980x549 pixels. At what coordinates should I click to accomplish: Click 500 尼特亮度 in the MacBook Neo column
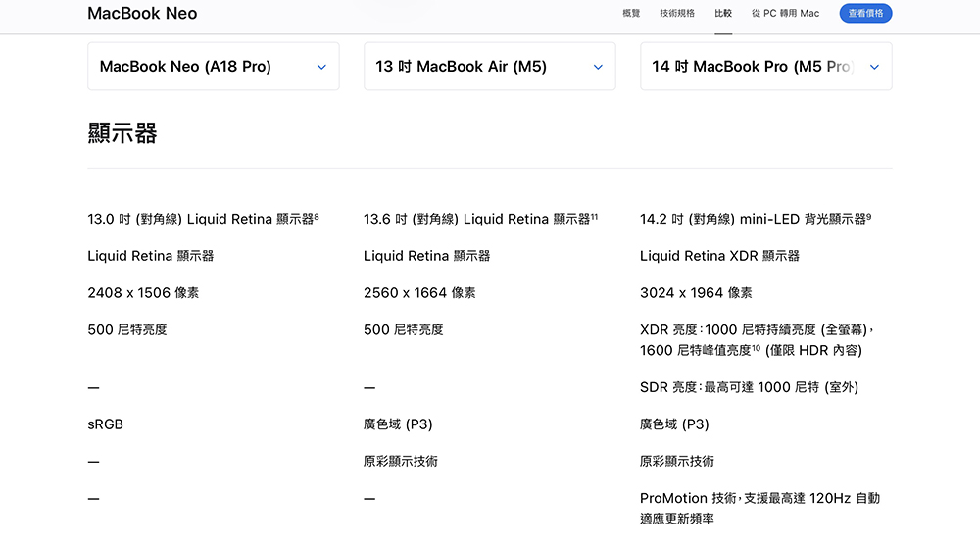(127, 329)
